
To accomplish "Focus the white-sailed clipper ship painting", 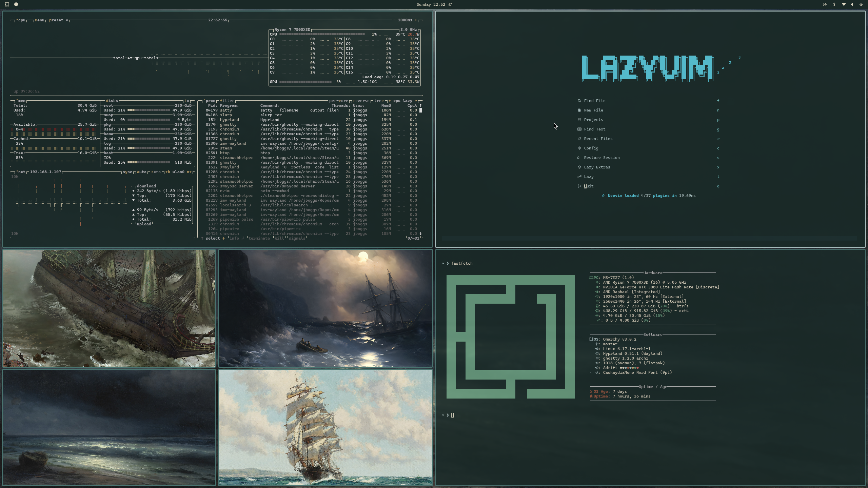I will (x=325, y=428).
